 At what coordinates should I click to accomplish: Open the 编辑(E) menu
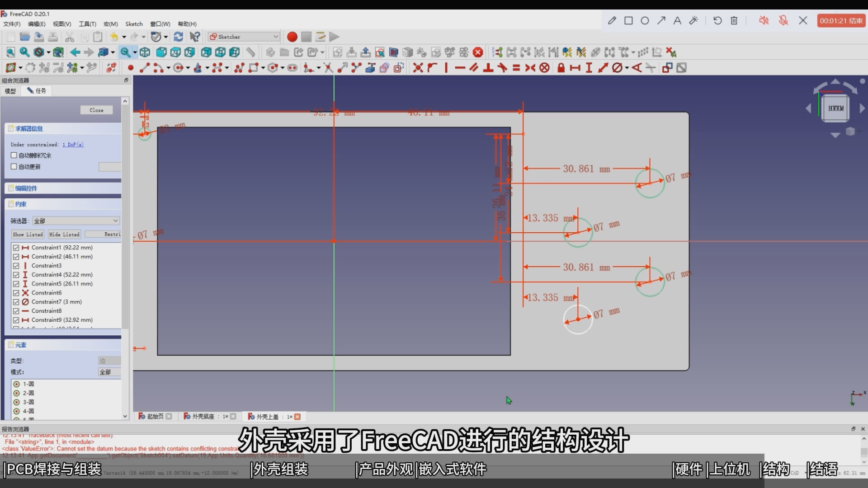[x=37, y=24]
